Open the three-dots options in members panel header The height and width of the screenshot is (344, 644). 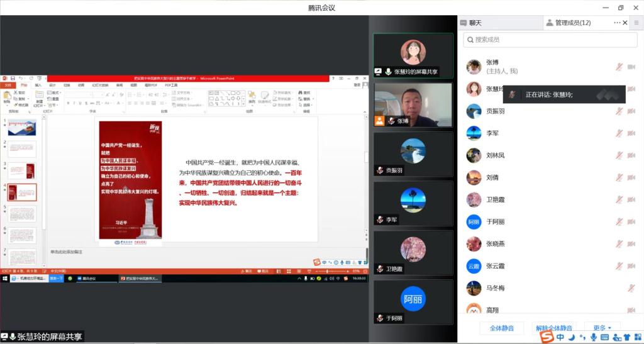[x=616, y=23]
